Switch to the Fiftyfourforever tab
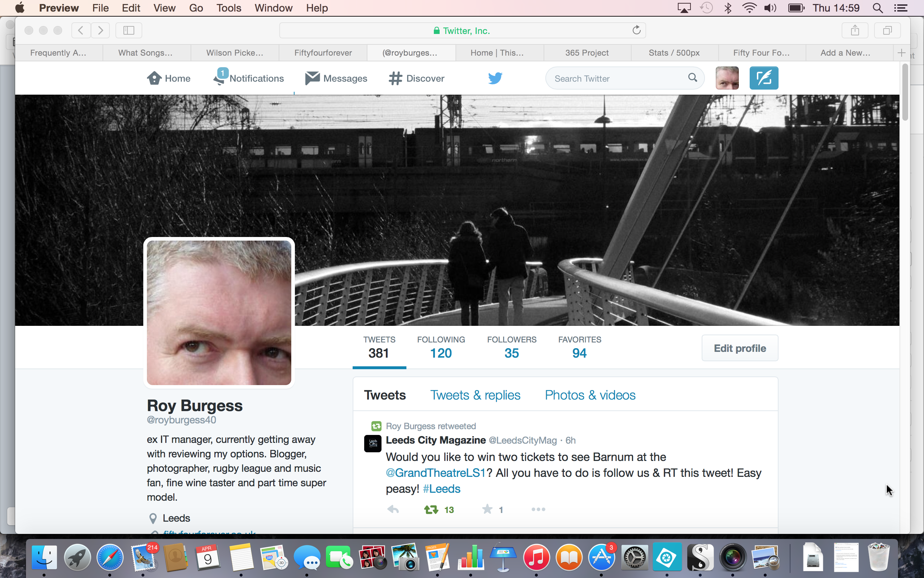Image resolution: width=924 pixels, height=578 pixels. [x=323, y=53]
